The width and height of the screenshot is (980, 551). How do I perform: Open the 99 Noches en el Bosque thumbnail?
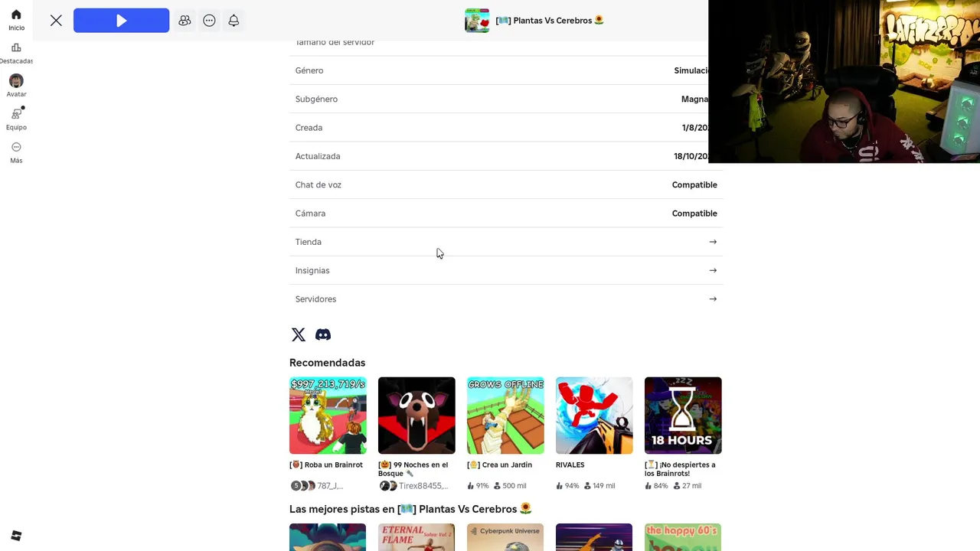pos(416,416)
